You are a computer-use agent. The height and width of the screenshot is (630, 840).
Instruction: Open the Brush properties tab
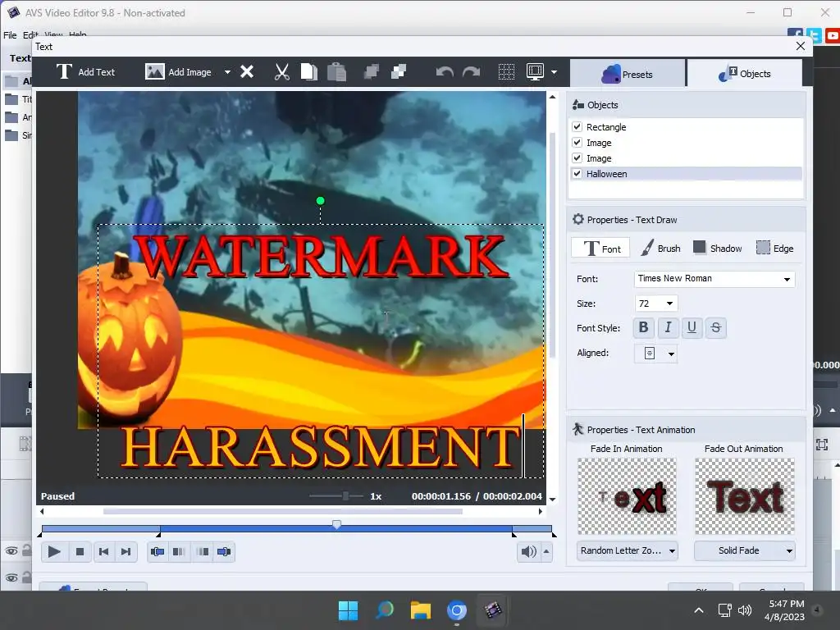[660, 248]
